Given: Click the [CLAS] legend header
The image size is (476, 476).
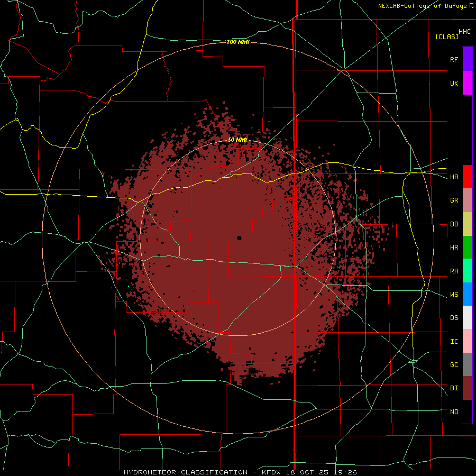Looking at the screenshot, I should tap(447, 36).
